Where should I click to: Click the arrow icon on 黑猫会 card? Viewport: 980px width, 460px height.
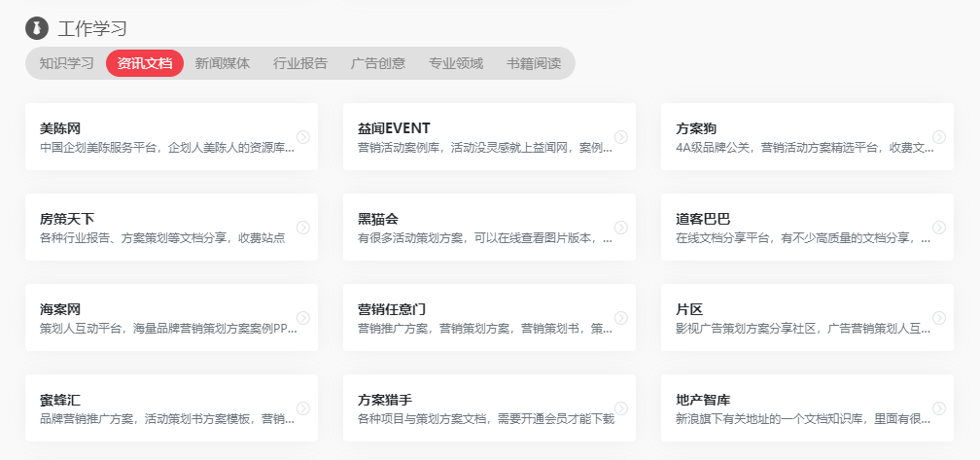[x=621, y=228]
